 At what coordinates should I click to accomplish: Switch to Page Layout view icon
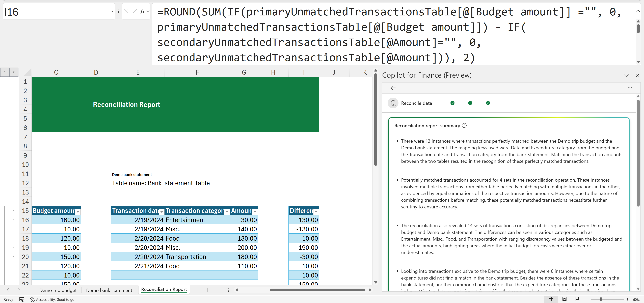(564, 299)
